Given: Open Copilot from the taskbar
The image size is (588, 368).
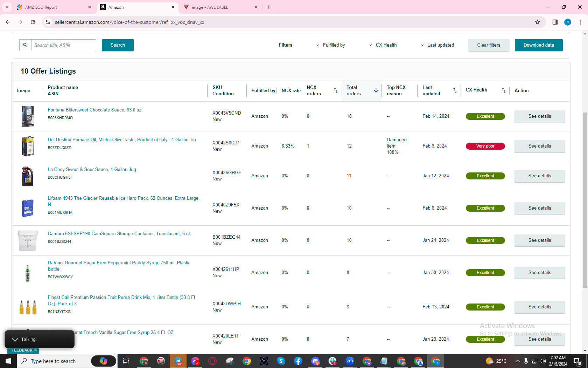Looking at the screenshot, I should point(104,361).
